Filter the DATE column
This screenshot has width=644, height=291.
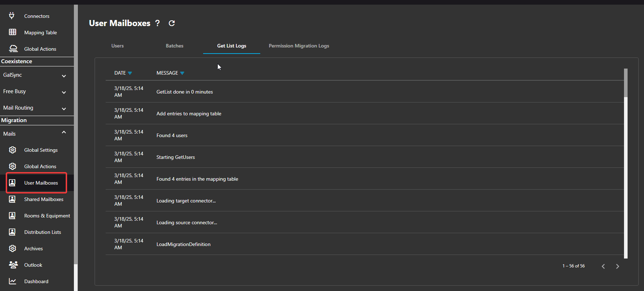(x=130, y=73)
